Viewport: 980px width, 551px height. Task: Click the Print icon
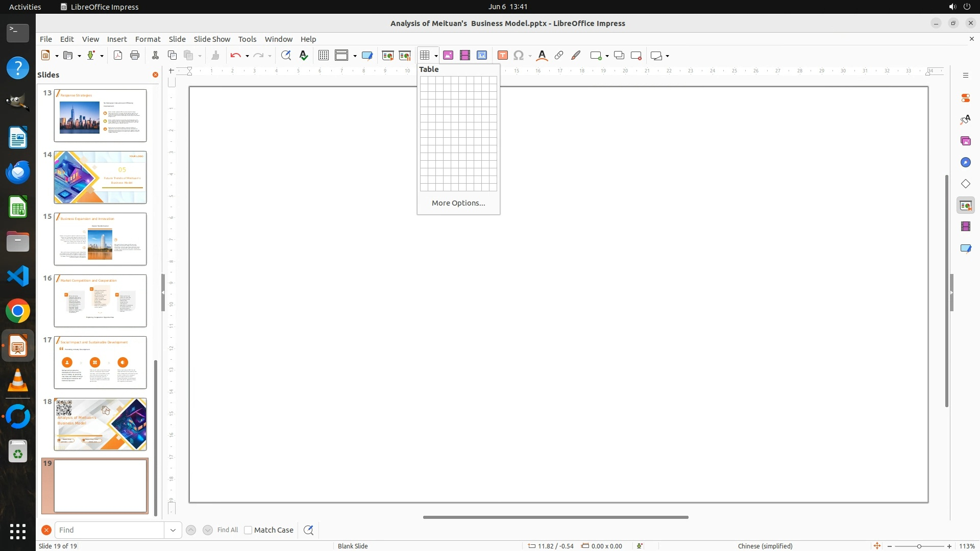pyautogui.click(x=135, y=56)
